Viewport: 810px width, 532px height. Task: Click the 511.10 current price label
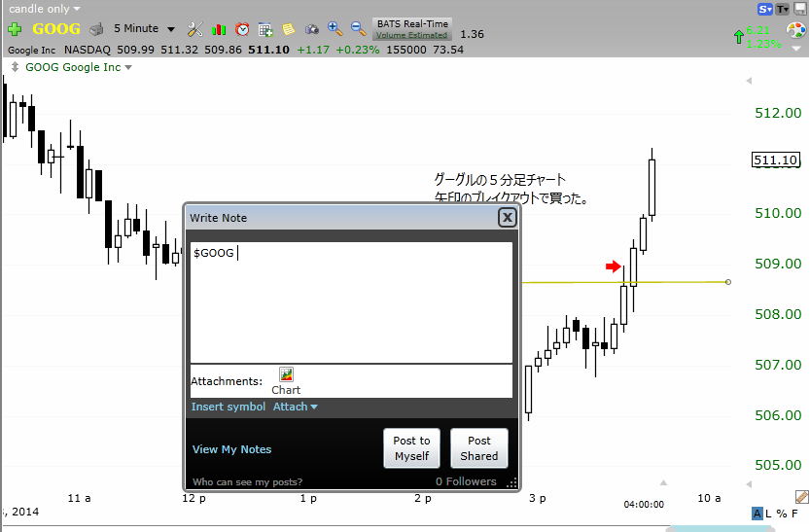coord(775,160)
